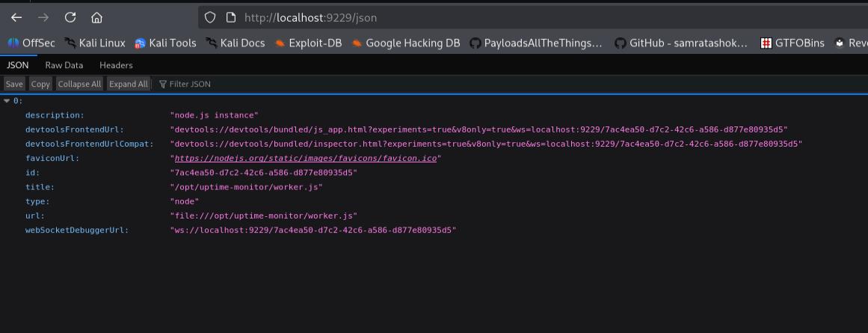Click the Google Hacking DB favicon
The height and width of the screenshot is (333, 868).
pos(357,43)
